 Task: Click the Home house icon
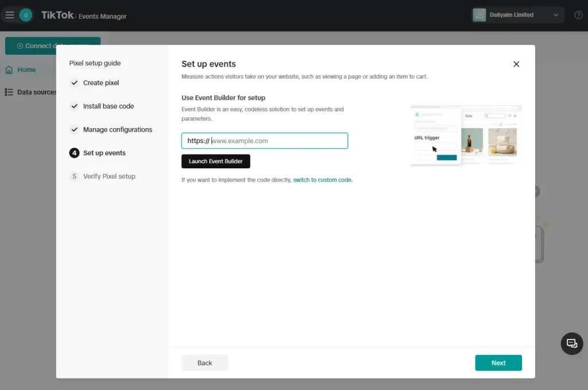[x=9, y=69]
